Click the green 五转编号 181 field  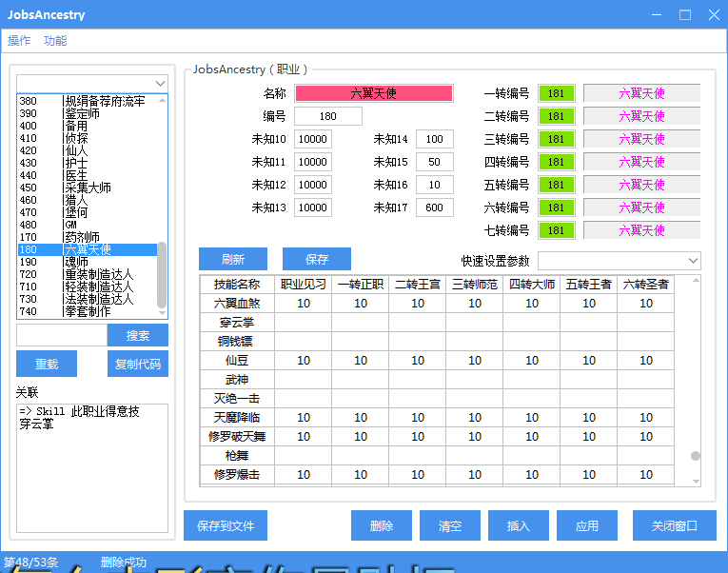point(556,185)
